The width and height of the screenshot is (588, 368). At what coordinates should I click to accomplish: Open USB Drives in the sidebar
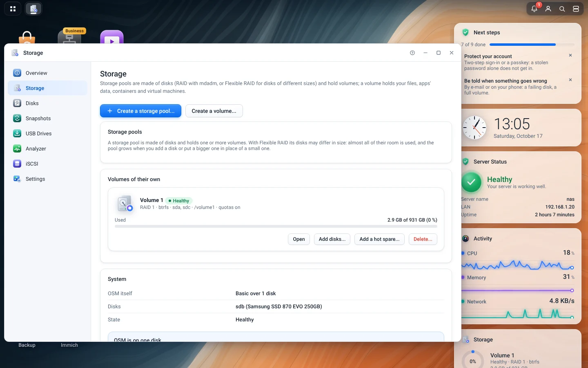48,133
